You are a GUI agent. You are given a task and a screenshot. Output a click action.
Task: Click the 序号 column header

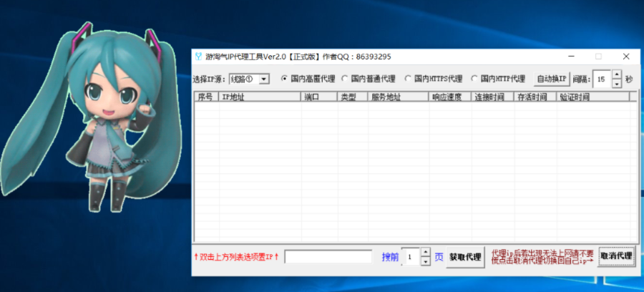pyautogui.click(x=206, y=97)
